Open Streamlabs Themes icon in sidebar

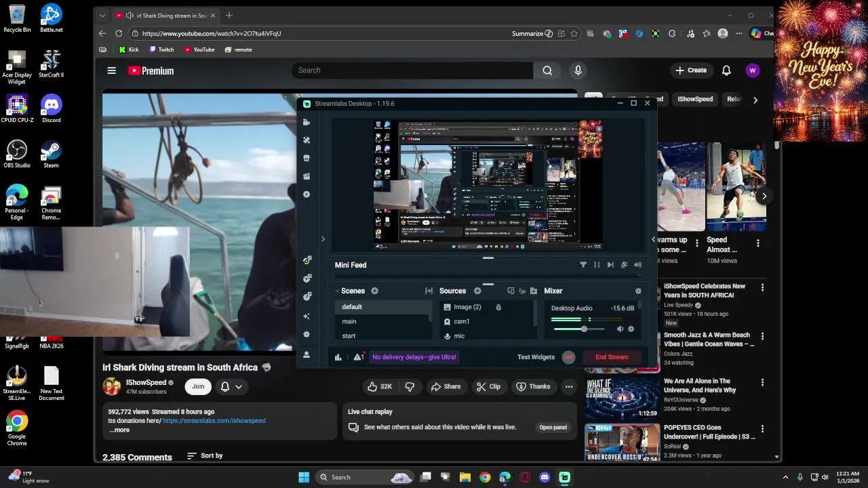click(307, 140)
